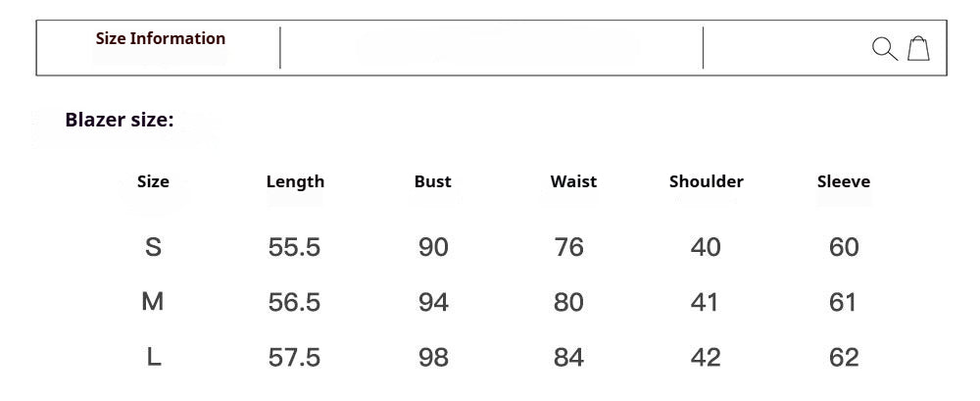Open the shopping bag icon
980x401 pixels.
tap(918, 48)
